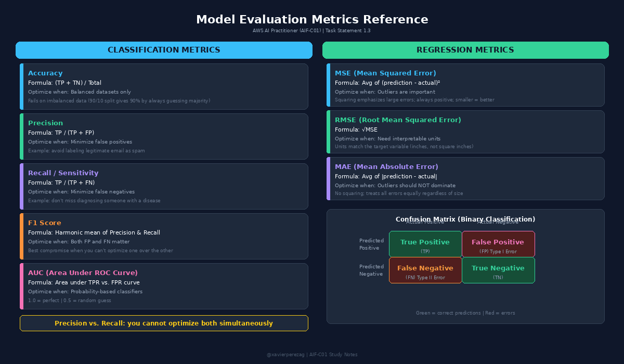
Task: Select the False Positive Type I cell
Action: [x=498, y=244]
